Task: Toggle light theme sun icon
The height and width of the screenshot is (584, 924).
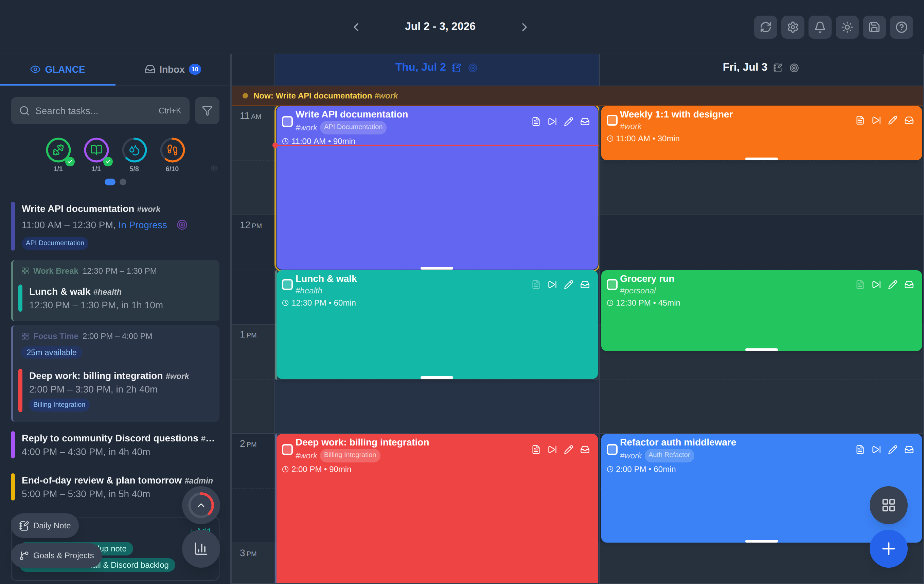Action: click(847, 27)
